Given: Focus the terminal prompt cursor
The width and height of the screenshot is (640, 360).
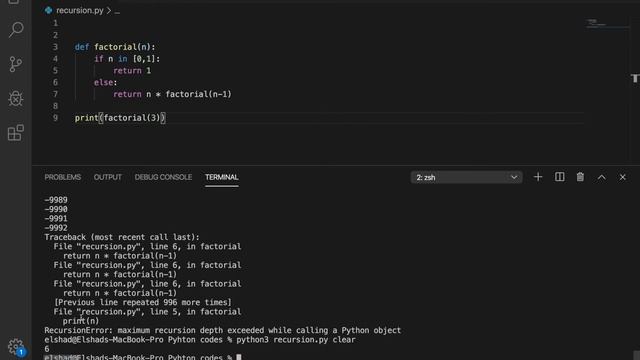Looking at the screenshot, I should pyautogui.click(x=239, y=358).
